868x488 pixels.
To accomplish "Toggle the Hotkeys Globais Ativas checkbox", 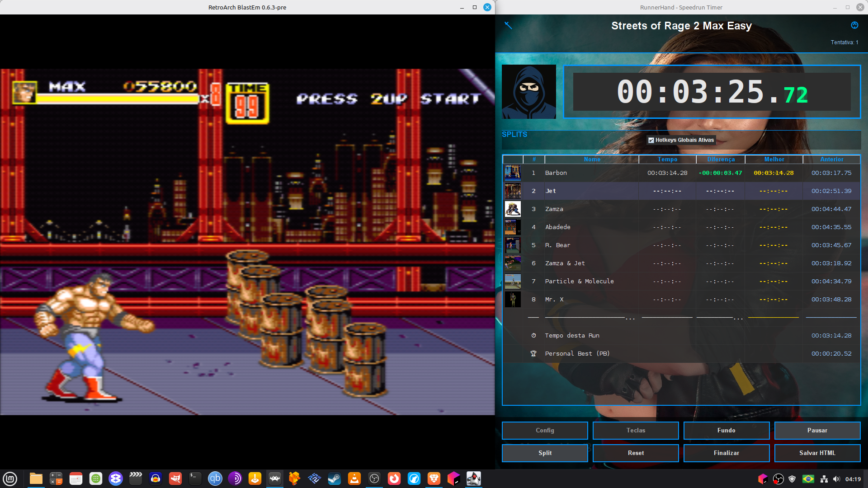I will [651, 140].
